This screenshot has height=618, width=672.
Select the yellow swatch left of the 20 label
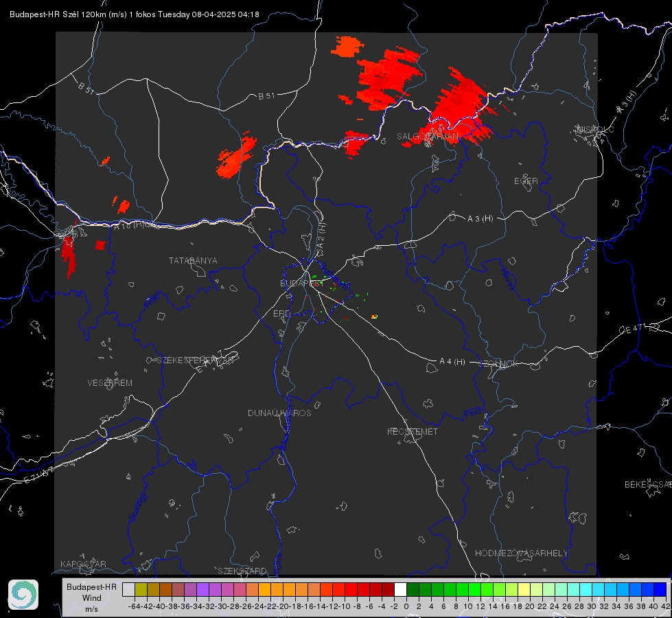(524, 589)
